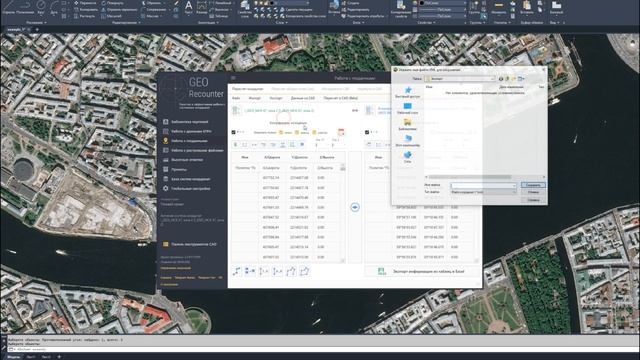Open the object color ByLayer dropdown
Screen dimensions: 640x360
click(x=444, y=3)
